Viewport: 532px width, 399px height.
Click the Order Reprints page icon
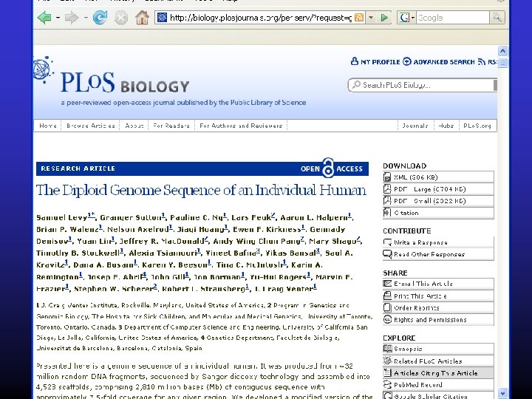387,307
